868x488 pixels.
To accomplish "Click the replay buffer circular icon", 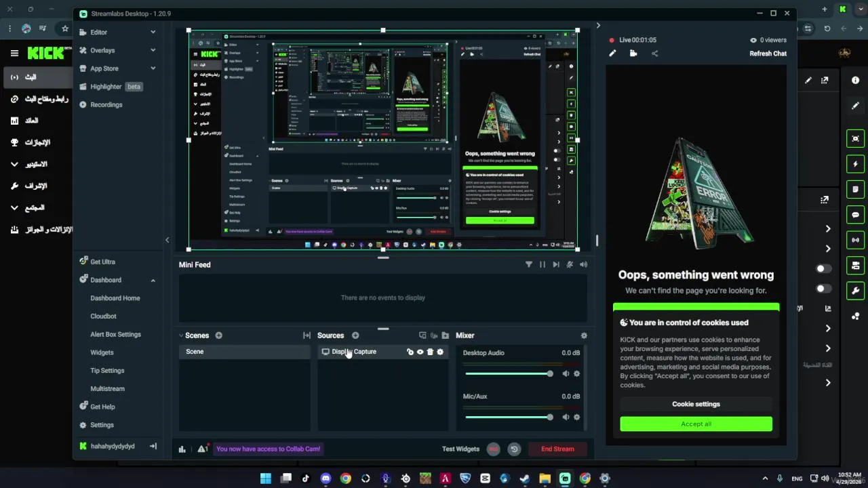I will pos(514,449).
